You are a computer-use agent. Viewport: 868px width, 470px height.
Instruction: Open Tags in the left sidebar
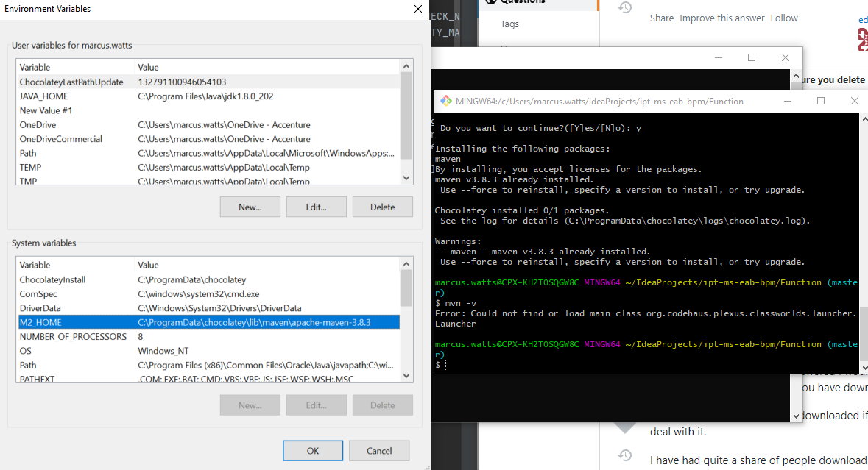point(510,24)
